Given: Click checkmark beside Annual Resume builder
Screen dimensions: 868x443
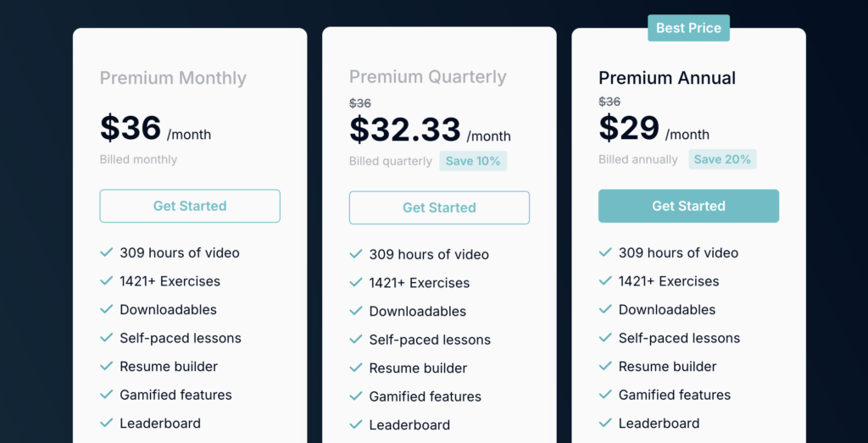Looking at the screenshot, I should pyautogui.click(x=605, y=366).
